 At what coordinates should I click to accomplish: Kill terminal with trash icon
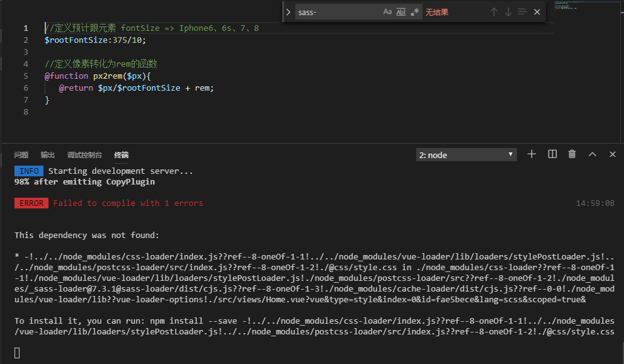coord(572,154)
